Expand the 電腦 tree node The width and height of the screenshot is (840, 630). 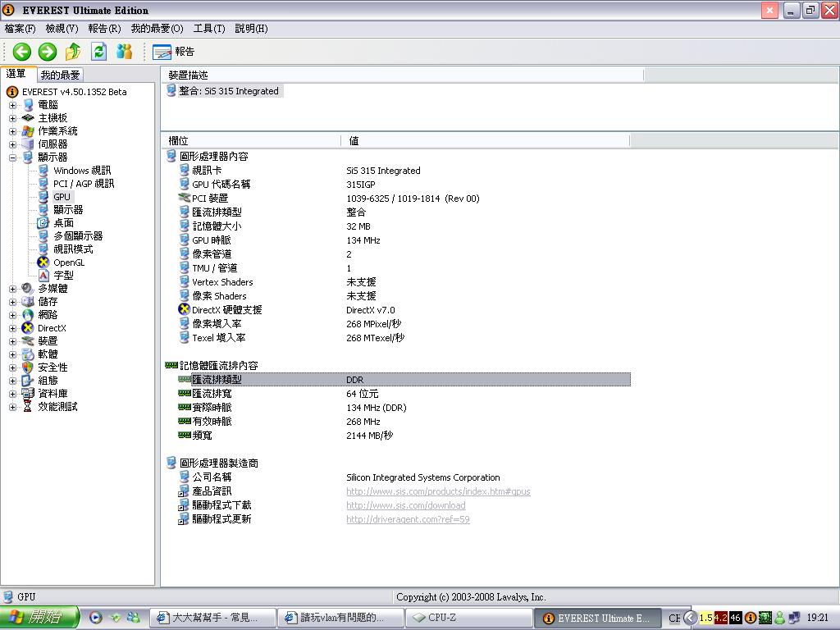click(12, 105)
